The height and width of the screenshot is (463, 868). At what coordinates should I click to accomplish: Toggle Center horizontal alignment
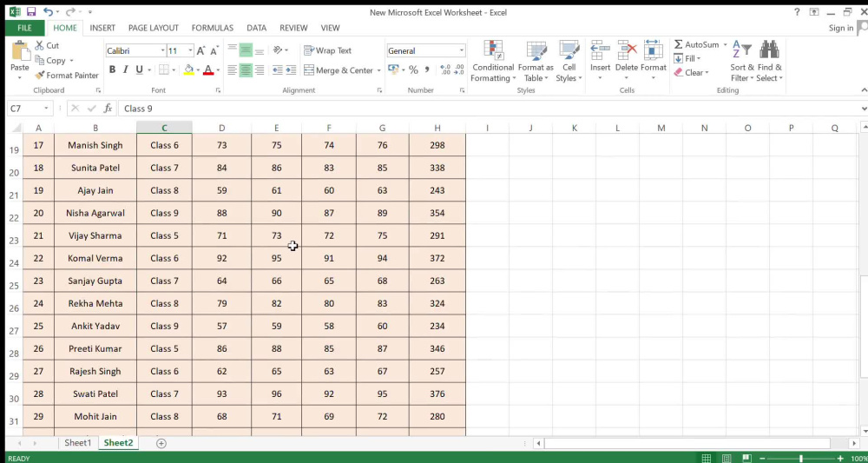click(246, 70)
